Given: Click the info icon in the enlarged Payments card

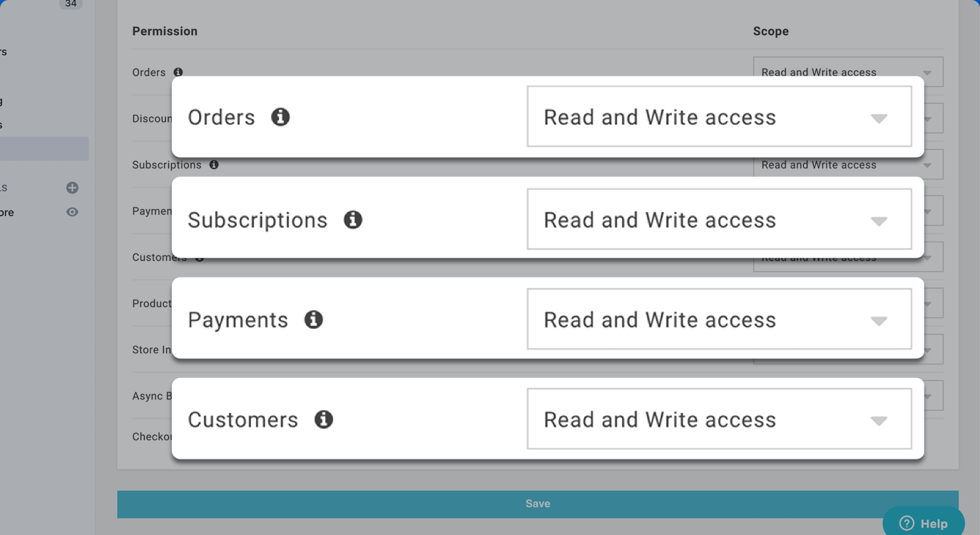Looking at the screenshot, I should click(314, 320).
